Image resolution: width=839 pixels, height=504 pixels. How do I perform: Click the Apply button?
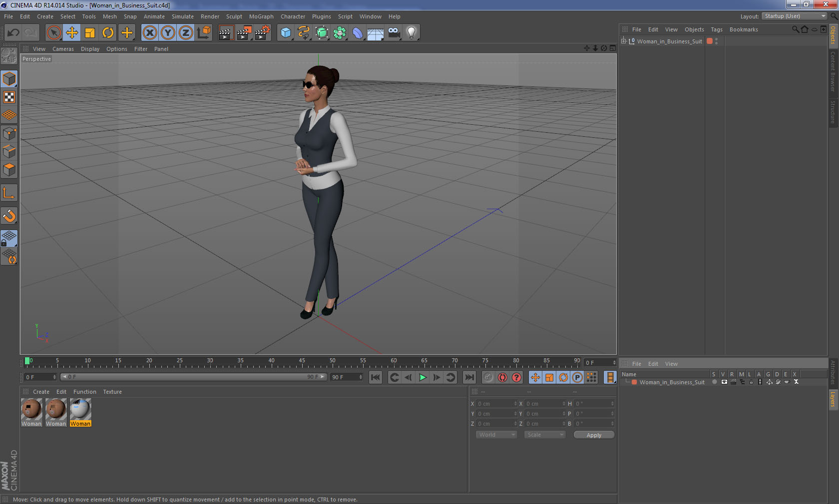point(594,435)
